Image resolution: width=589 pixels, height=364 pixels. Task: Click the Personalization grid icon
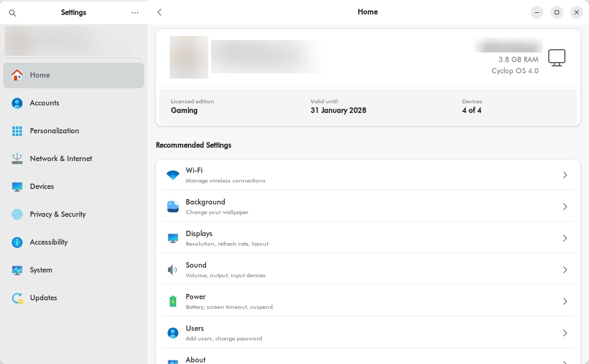[17, 131]
